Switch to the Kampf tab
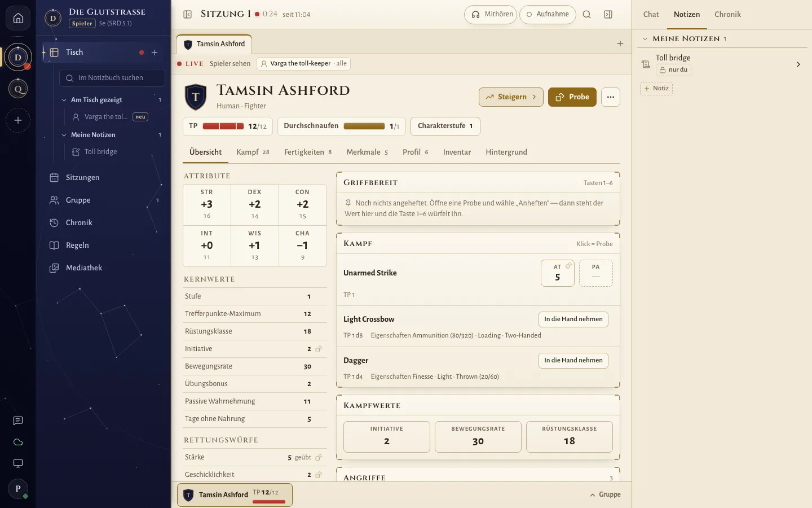 click(253, 152)
